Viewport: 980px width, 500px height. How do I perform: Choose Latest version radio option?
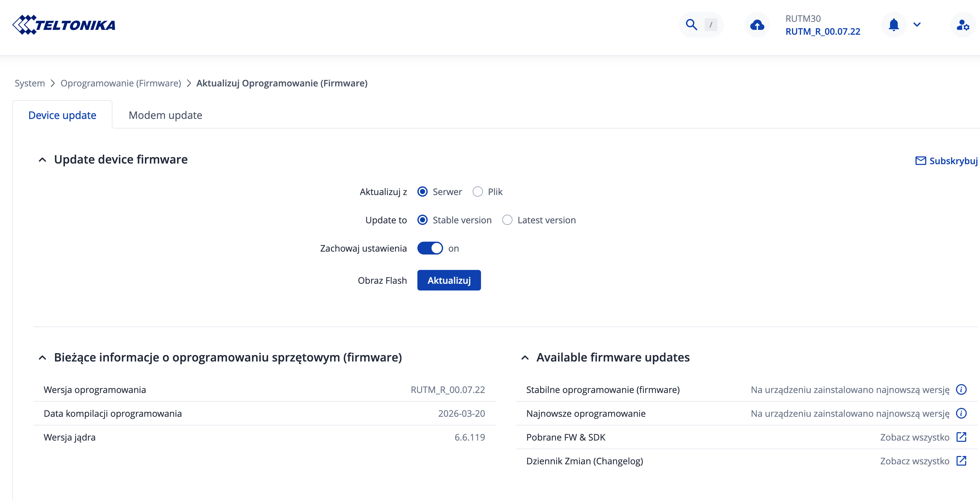click(x=507, y=220)
